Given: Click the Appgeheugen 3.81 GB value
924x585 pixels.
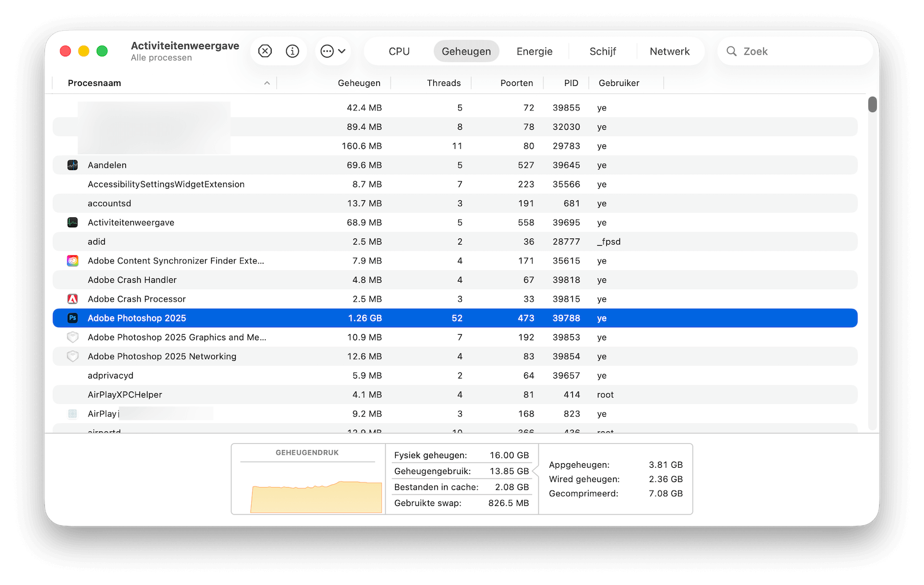Looking at the screenshot, I should click(x=666, y=465).
